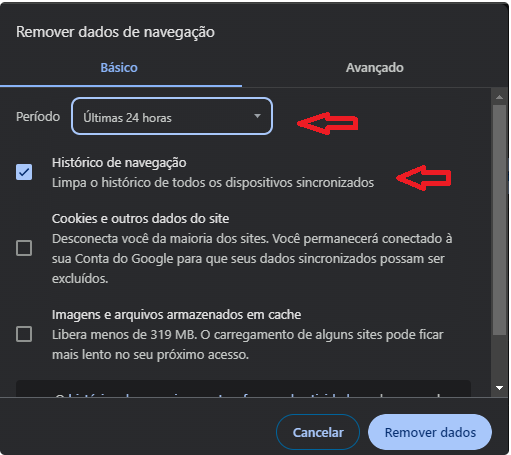Image resolution: width=511 pixels, height=455 pixels.
Task: Click the Imagens e arquivos armazenados em cache heading
Action: (176, 315)
